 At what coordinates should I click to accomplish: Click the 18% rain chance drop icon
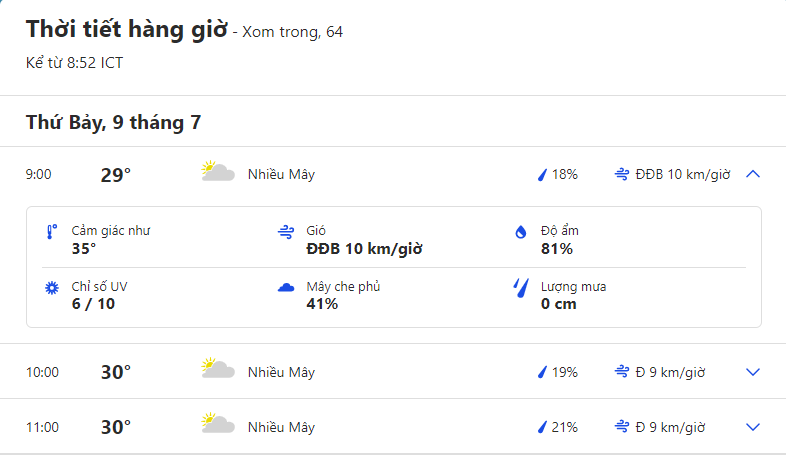[543, 175]
